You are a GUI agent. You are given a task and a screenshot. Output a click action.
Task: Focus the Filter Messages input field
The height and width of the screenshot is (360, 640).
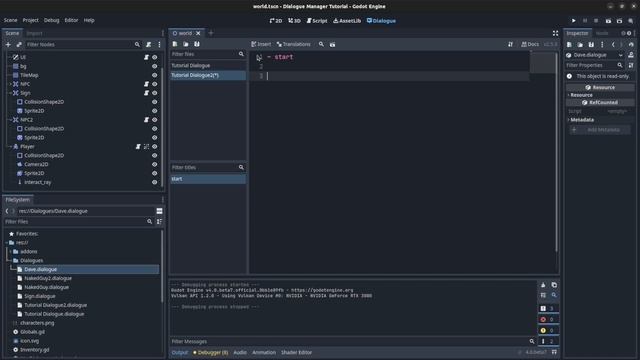point(353,341)
